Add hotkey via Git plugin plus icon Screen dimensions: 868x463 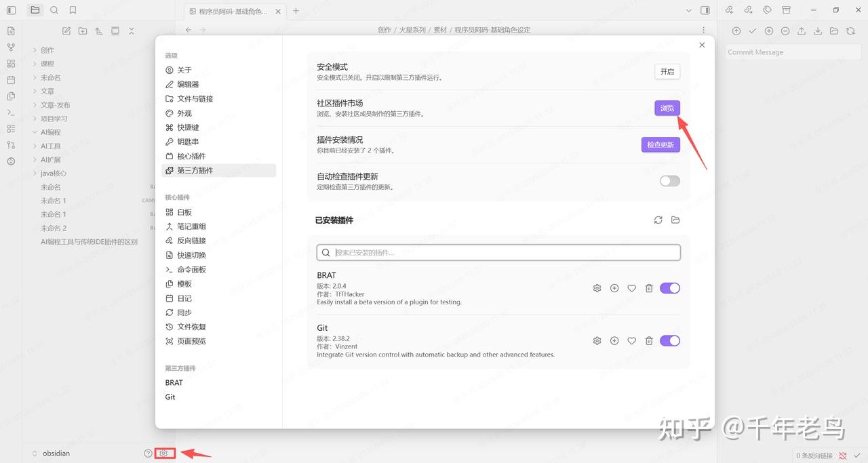[614, 341]
